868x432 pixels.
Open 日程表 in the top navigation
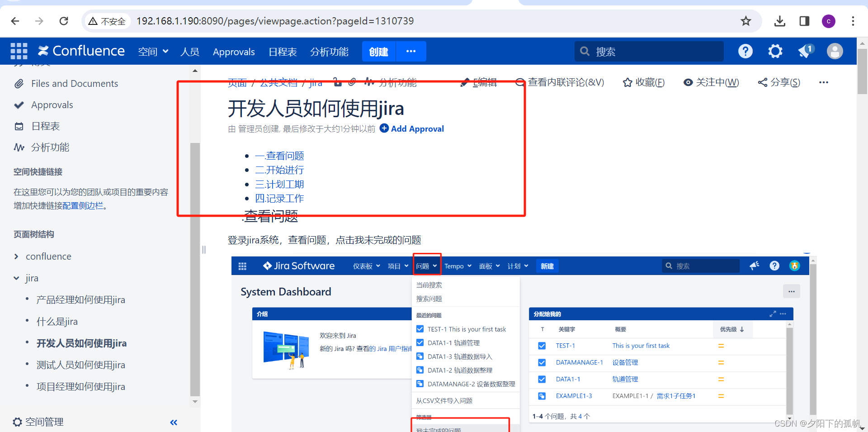283,52
